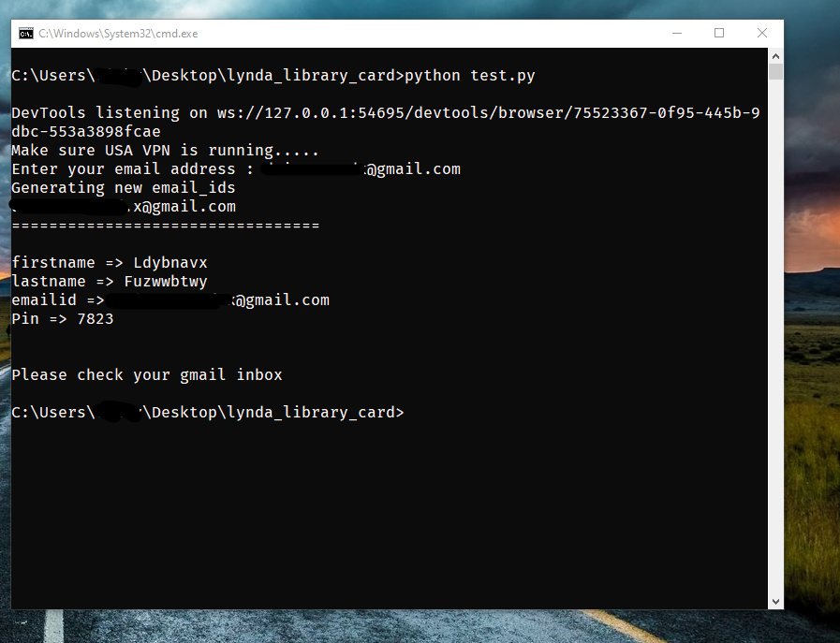Image resolution: width=840 pixels, height=643 pixels.
Task: Click the scrollbar up arrow
Action: (x=775, y=56)
